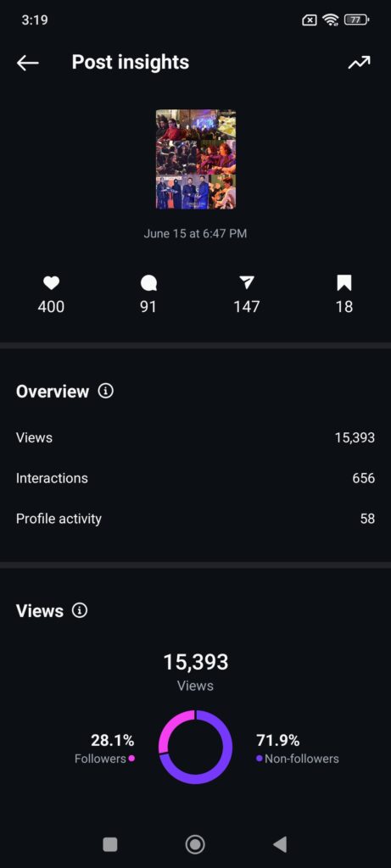Select the Interactions row showing 656
Image resolution: width=391 pixels, height=868 pixels.
tap(195, 478)
